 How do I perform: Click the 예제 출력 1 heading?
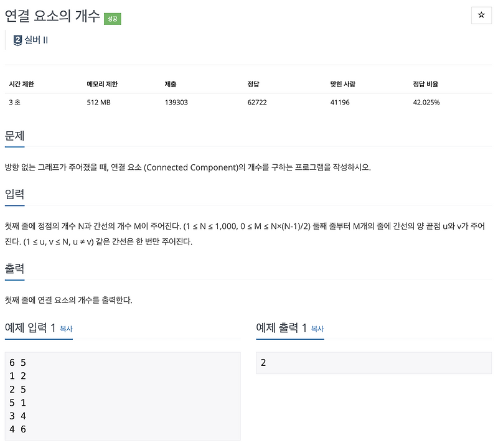pos(281,328)
